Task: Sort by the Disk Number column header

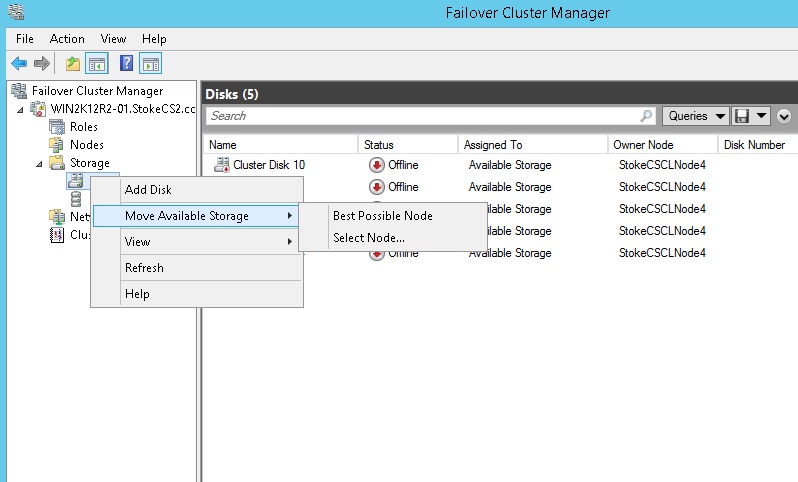Action: click(x=758, y=145)
